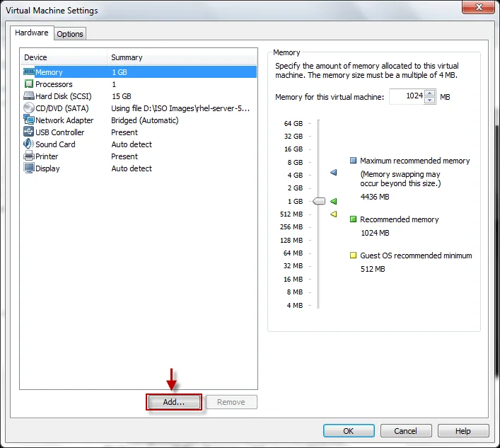Click the blue maximum recommended memory marker

(x=334, y=173)
